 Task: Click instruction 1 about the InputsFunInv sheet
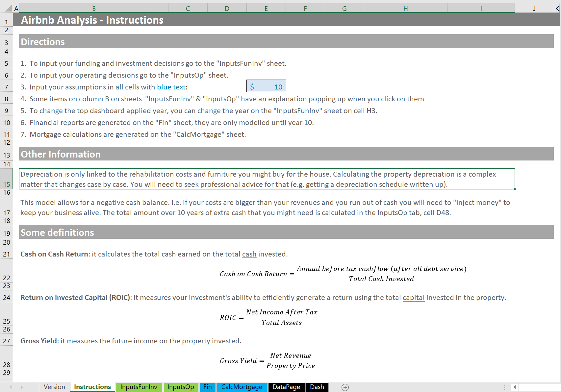pos(153,63)
